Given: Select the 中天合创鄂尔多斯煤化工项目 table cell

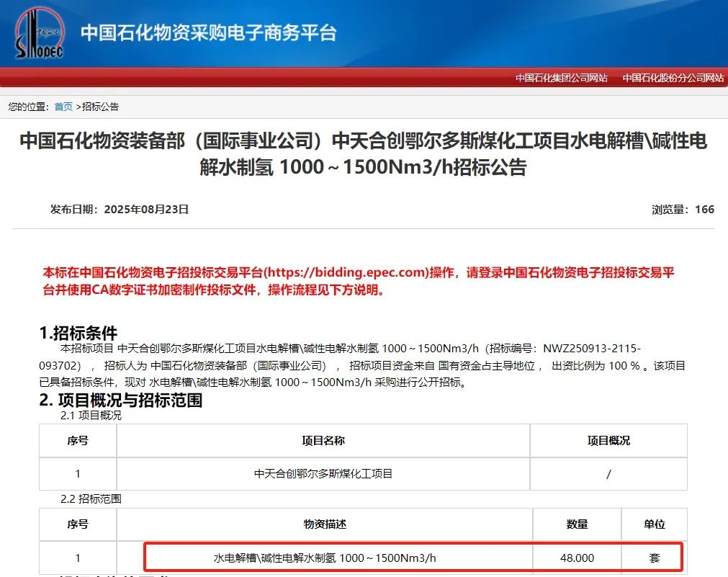Looking at the screenshot, I should (323, 474).
